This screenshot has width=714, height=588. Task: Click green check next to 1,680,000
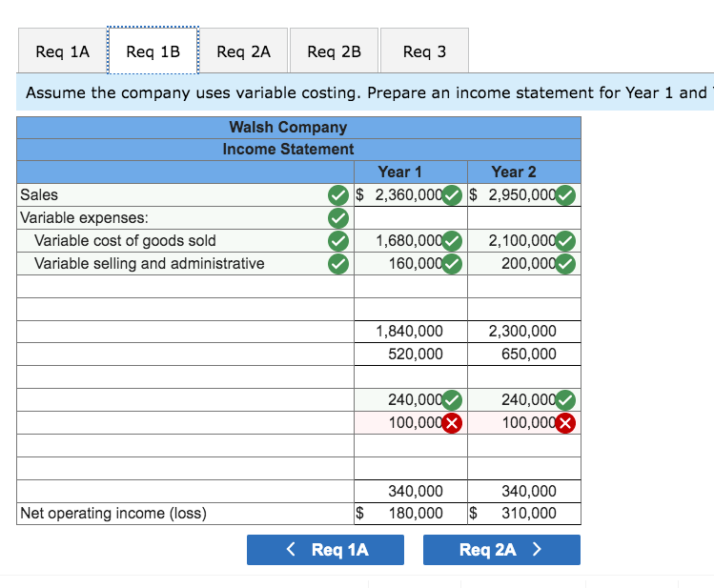pyautogui.click(x=452, y=241)
